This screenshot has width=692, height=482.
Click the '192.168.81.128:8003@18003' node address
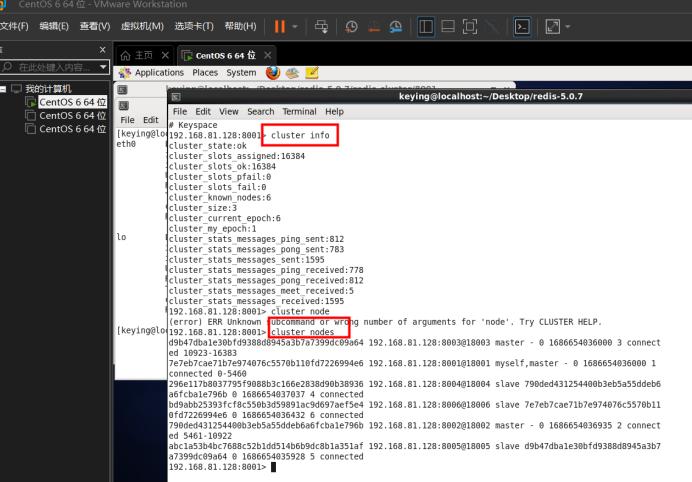[429, 343]
